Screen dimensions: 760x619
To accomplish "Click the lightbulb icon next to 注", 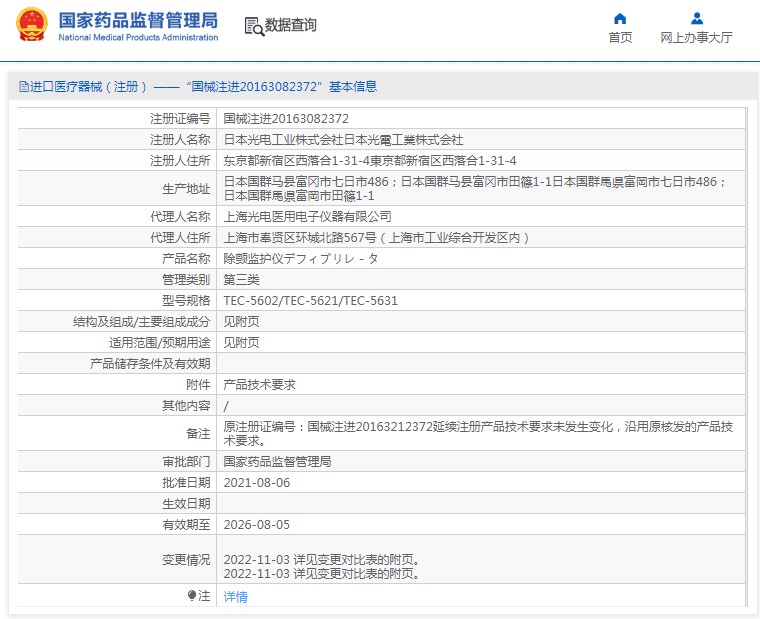I will coord(191,596).
